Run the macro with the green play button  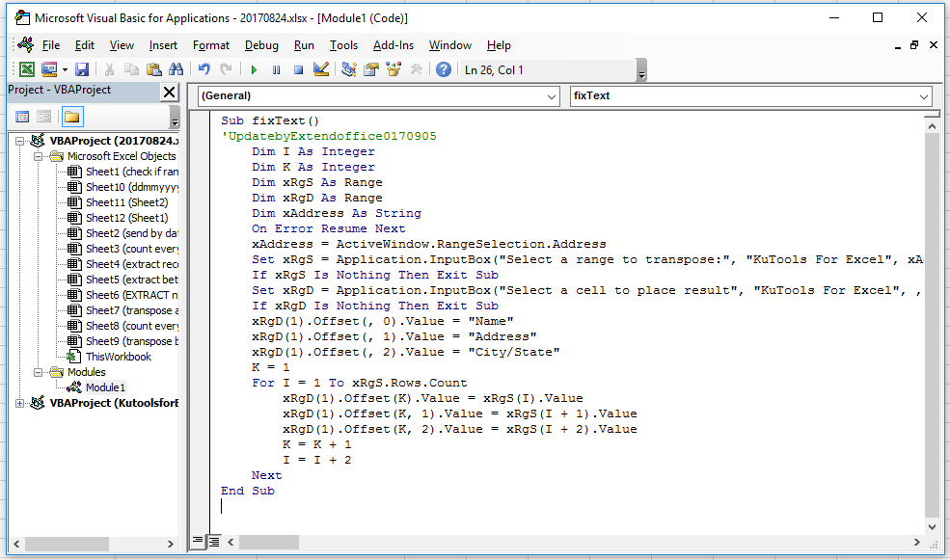coord(254,69)
